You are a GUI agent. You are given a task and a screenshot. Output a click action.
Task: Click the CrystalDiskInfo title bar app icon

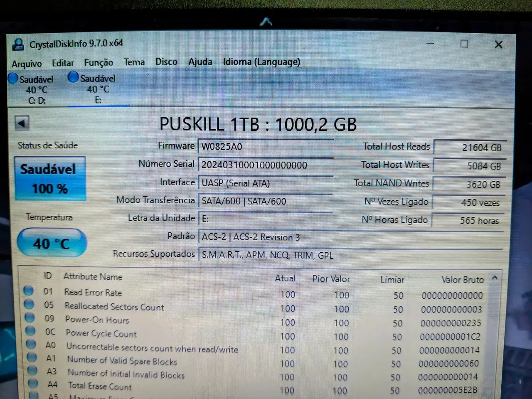18,44
